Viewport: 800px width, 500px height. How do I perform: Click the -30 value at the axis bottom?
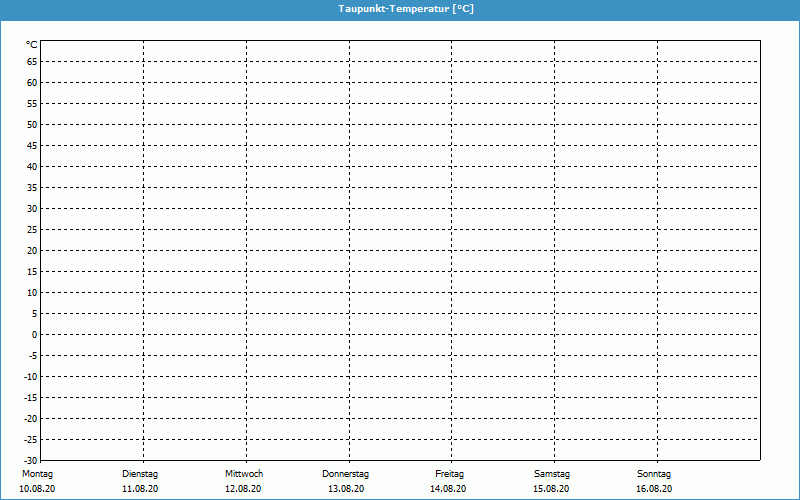30,460
